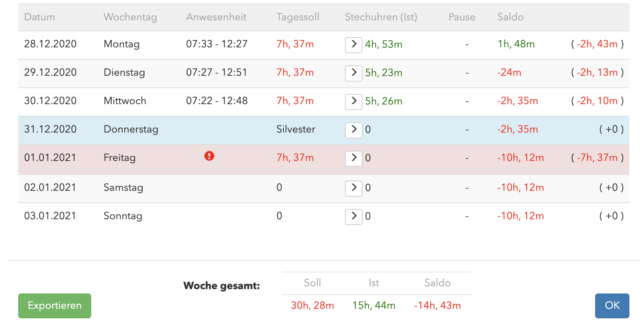Screen dimensions: 644x335
Task: Expand time clock details for 28.12.2020
Action: 353,45
